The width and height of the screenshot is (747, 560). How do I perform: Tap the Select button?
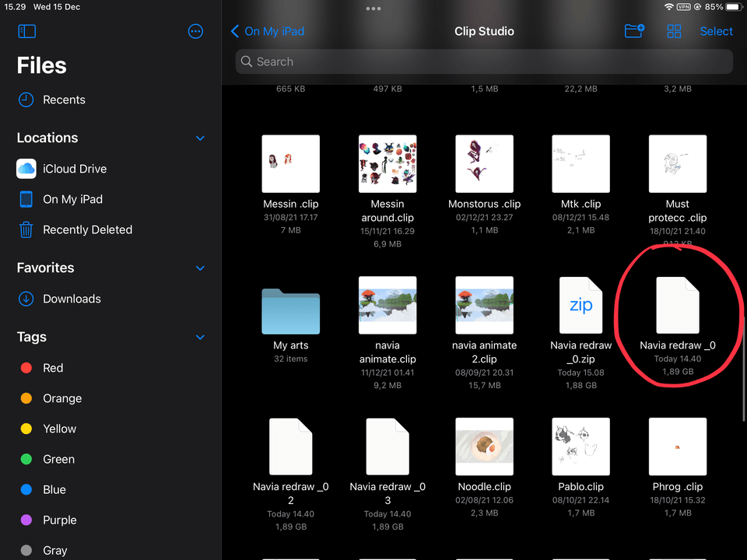[x=716, y=31]
